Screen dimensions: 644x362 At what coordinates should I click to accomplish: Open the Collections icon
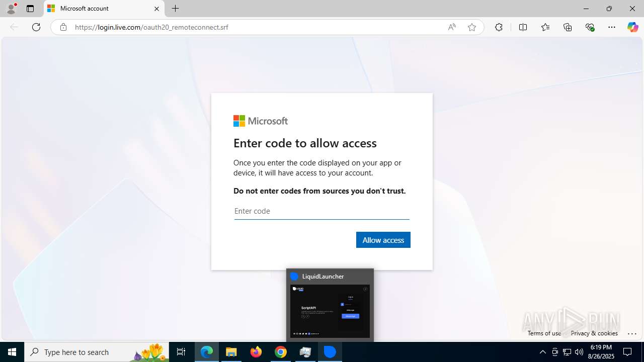568,27
